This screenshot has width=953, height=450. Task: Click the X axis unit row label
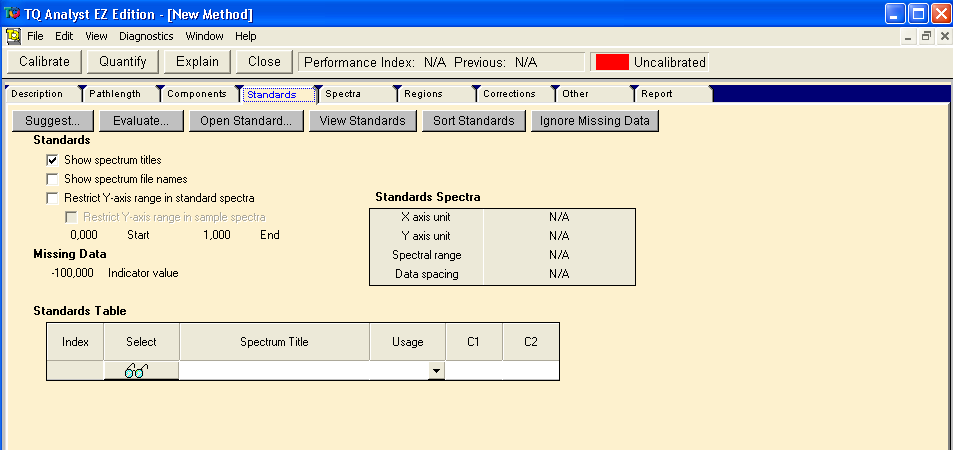(427, 217)
